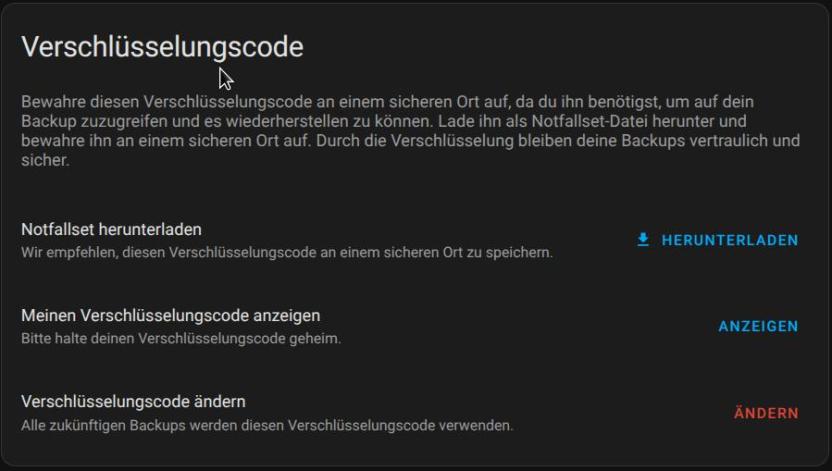
Task: Click the description line starting 'bewahre ihn an einem'
Action: pos(411,141)
